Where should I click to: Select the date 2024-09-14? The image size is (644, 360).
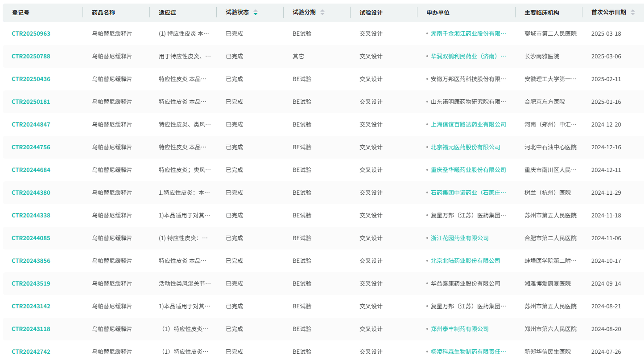click(606, 283)
